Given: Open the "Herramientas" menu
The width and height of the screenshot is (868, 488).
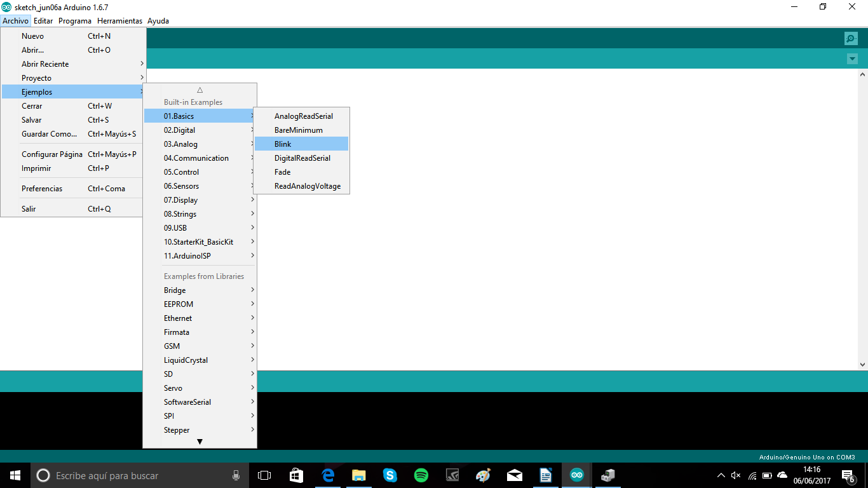Looking at the screenshot, I should tap(119, 20).
